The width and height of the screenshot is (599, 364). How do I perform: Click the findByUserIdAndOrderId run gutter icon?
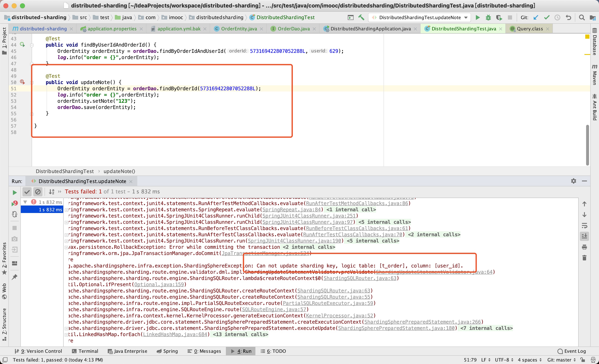tap(22, 45)
